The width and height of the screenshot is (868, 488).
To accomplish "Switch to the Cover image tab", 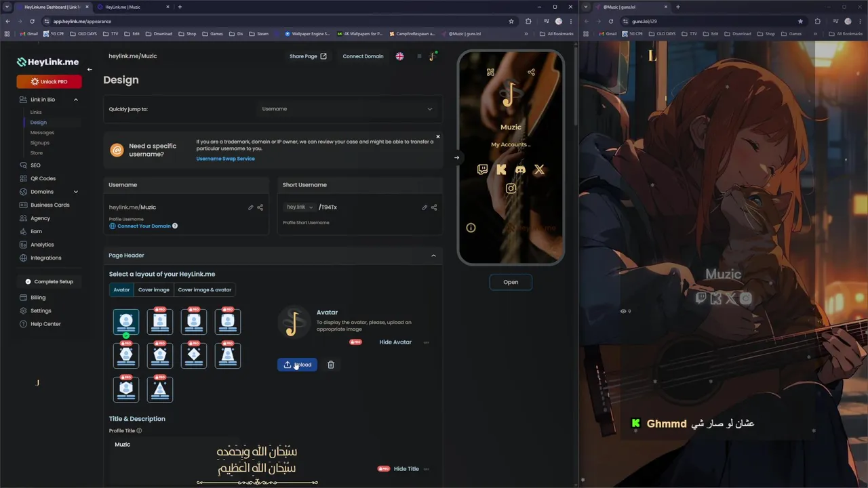I will pos(154,290).
